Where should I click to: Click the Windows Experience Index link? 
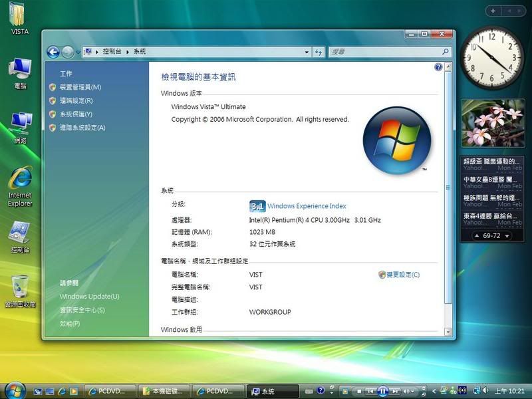(307, 206)
